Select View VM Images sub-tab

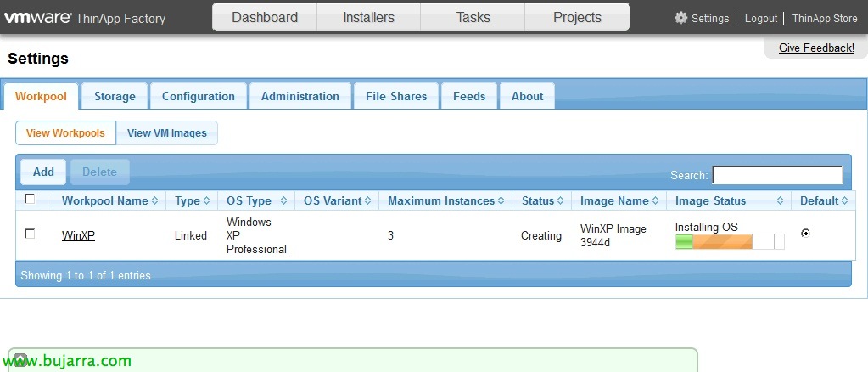point(166,133)
